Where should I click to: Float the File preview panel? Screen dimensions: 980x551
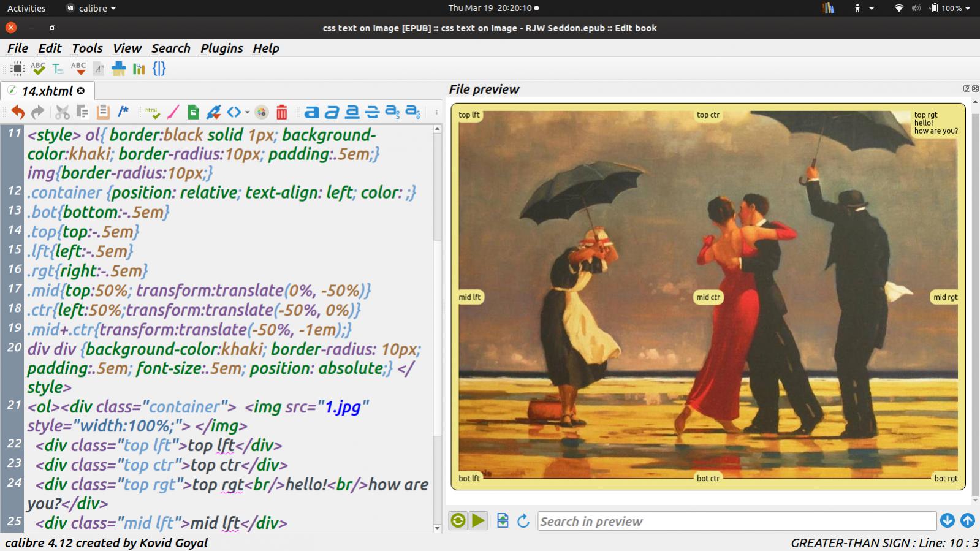[x=967, y=89]
